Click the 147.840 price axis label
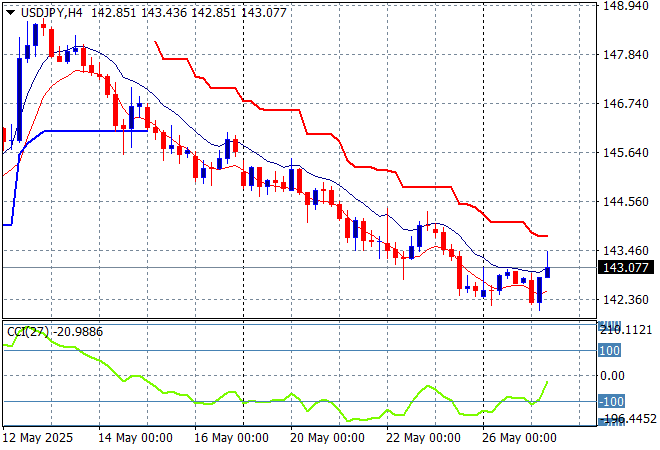The height and width of the screenshot is (450, 660). [x=626, y=54]
